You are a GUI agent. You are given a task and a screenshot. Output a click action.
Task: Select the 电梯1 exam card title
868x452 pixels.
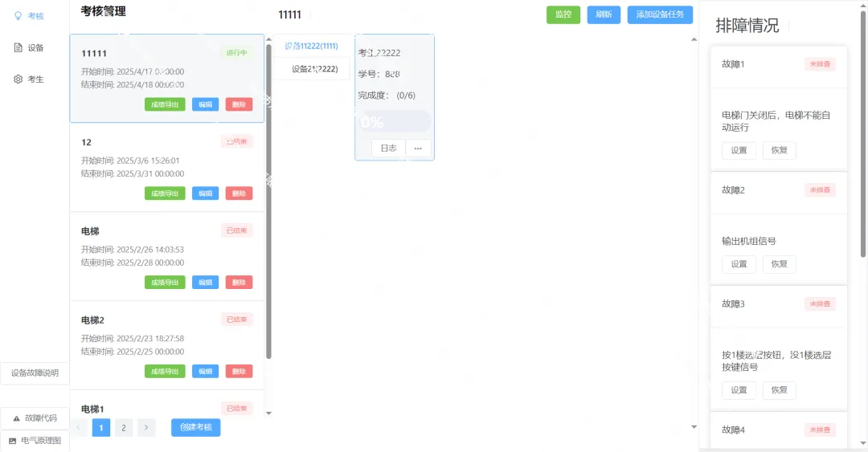92,409
